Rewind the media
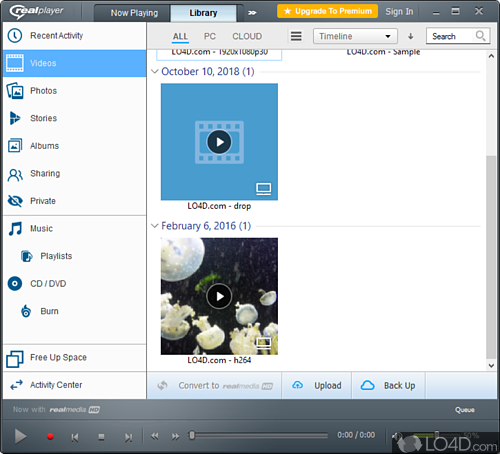Screen dimensions: 500x454 coord(155,436)
